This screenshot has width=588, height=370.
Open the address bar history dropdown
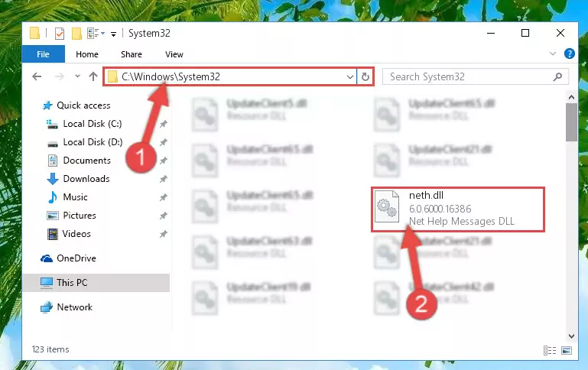(350, 77)
